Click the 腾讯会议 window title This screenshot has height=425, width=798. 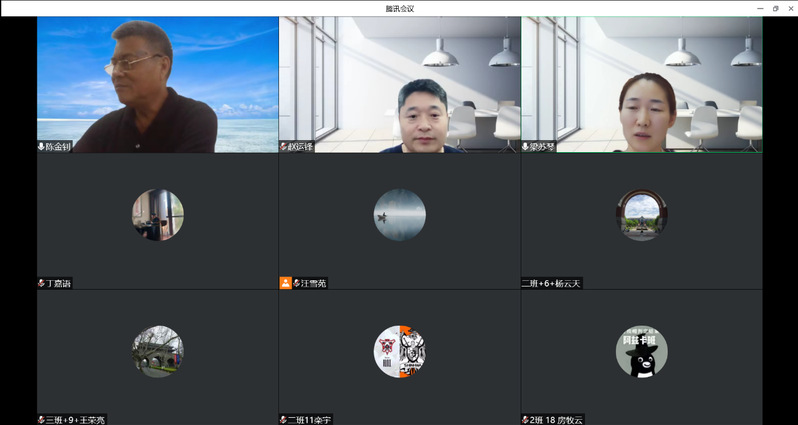point(399,8)
